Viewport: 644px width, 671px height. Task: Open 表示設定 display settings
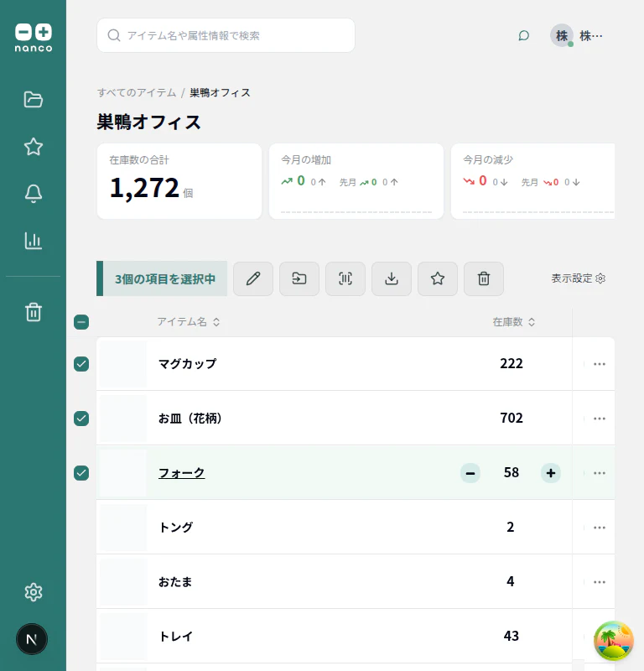click(x=578, y=278)
